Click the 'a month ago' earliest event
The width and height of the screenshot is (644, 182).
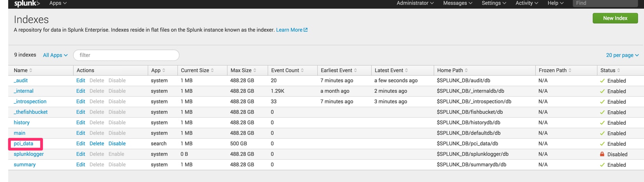click(x=335, y=91)
